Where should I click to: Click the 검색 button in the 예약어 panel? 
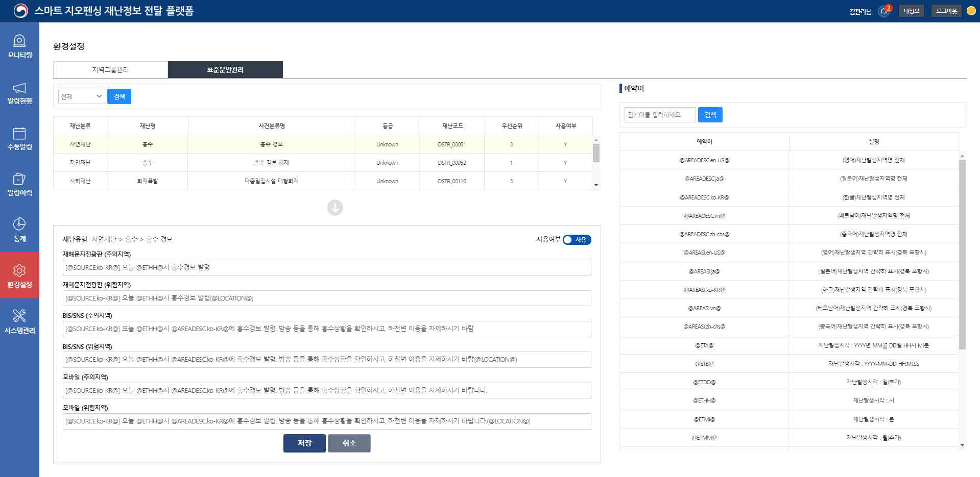(710, 115)
